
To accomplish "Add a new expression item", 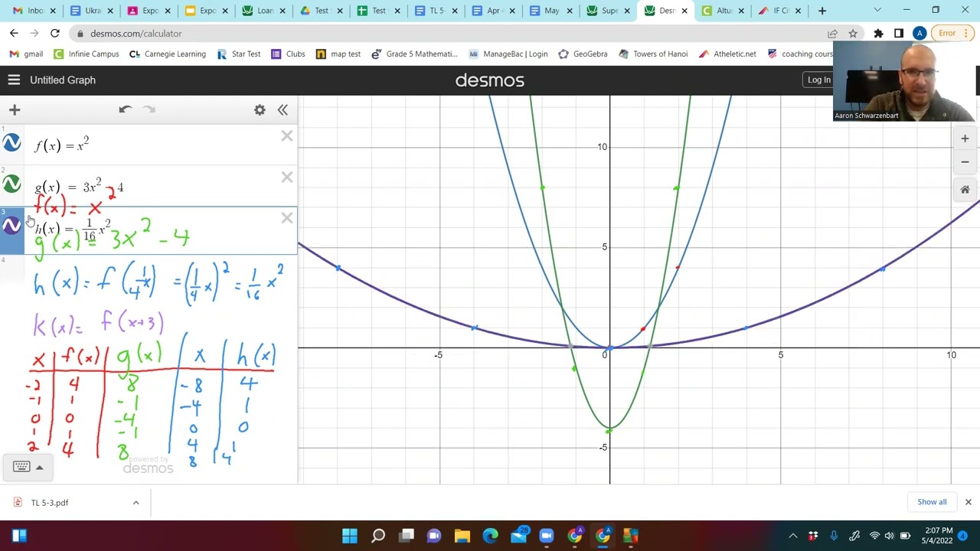I will tap(15, 110).
